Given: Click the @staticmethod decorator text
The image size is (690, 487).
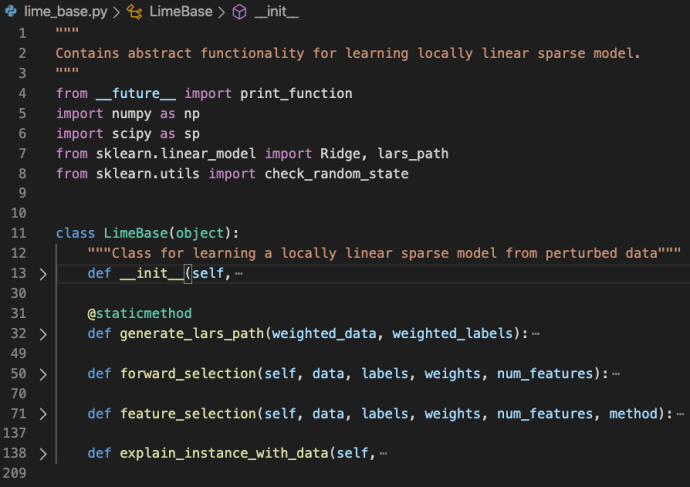Looking at the screenshot, I should (139, 314).
